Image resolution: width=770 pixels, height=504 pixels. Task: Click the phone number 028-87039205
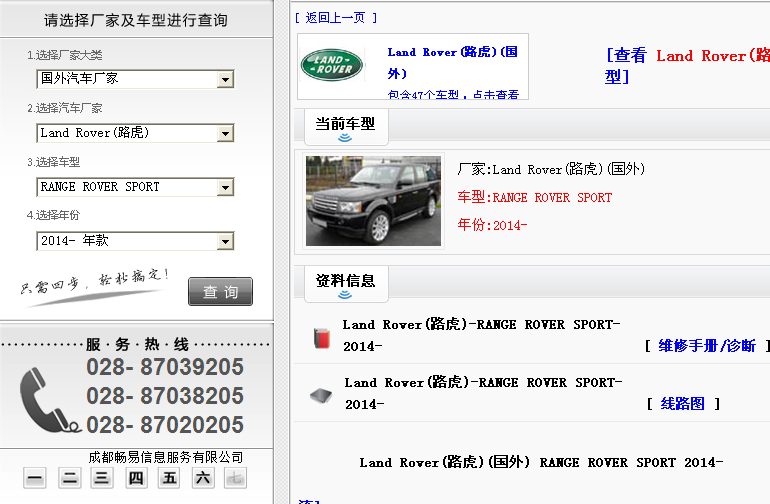(x=165, y=367)
